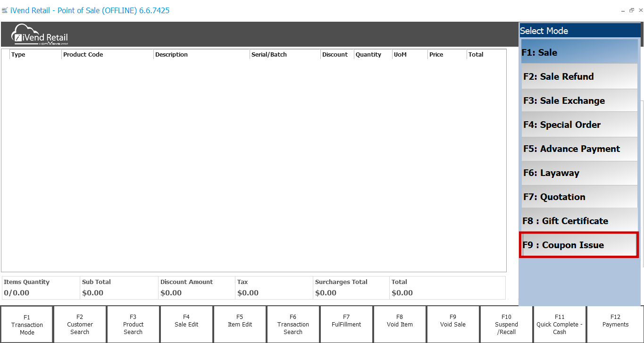This screenshot has width=644, height=343.
Task: Choose F3: Sale Exchange mode
Action: coord(579,100)
